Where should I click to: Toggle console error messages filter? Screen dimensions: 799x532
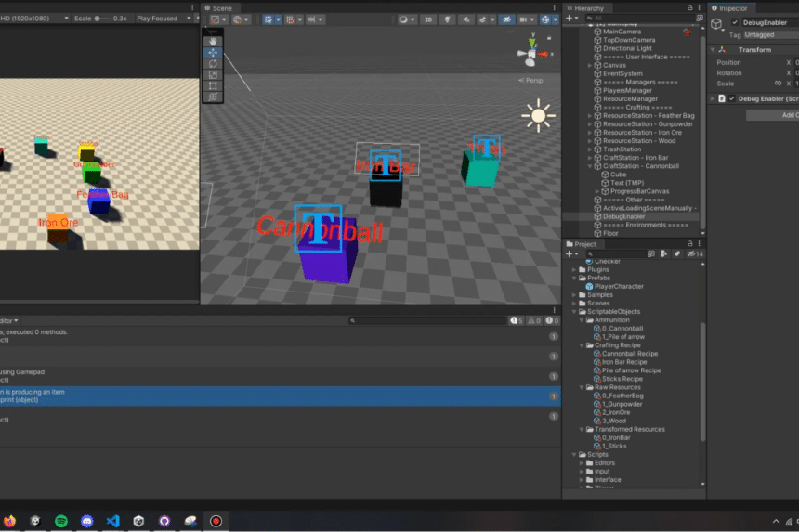(x=552, y=320)
